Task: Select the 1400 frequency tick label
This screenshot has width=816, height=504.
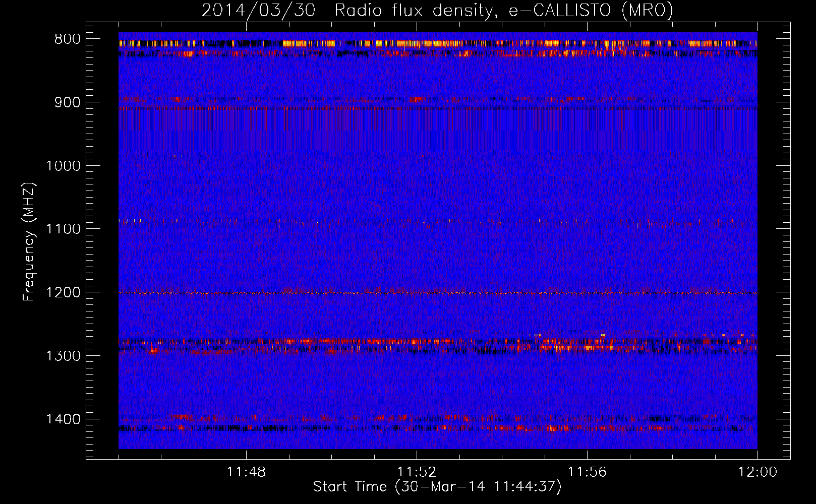Action: click(63, 419)
